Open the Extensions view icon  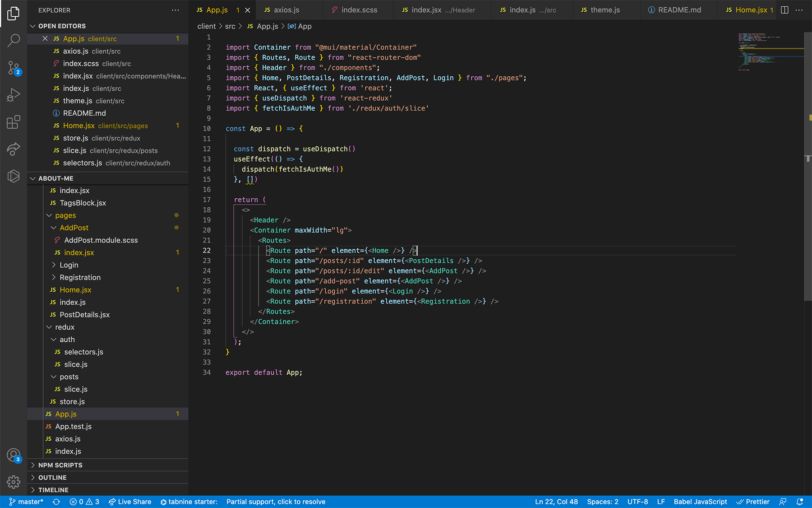click(14, 122)
